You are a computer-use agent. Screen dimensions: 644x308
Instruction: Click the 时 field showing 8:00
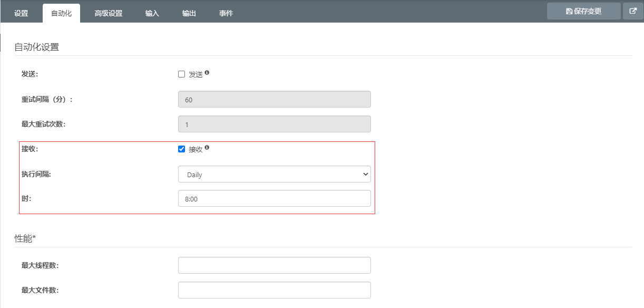[275, 199]
